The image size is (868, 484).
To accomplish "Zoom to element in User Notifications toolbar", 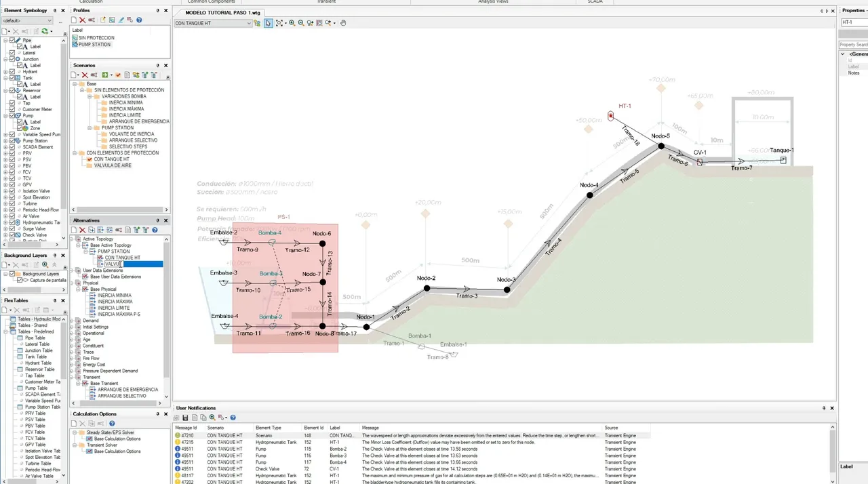I will tap(212, 418).
